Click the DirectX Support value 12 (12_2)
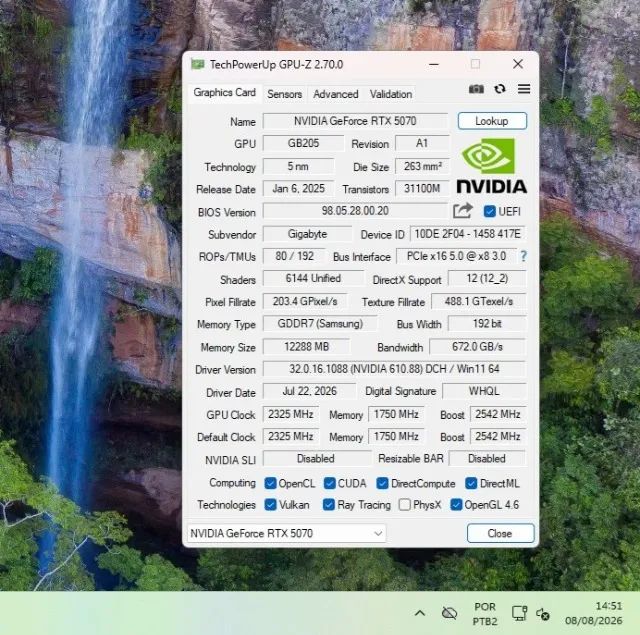Image resolution: width=640 pixels, height=635 pixels. pos(487,278)
